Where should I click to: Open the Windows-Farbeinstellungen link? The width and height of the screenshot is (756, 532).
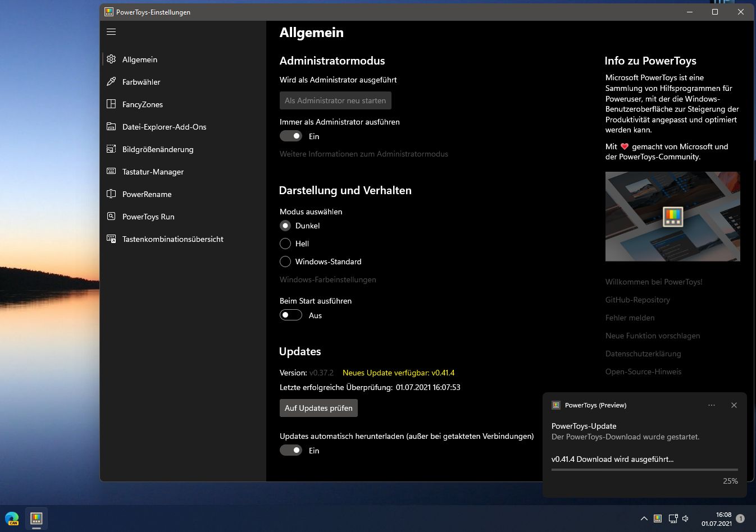[328, 279]
